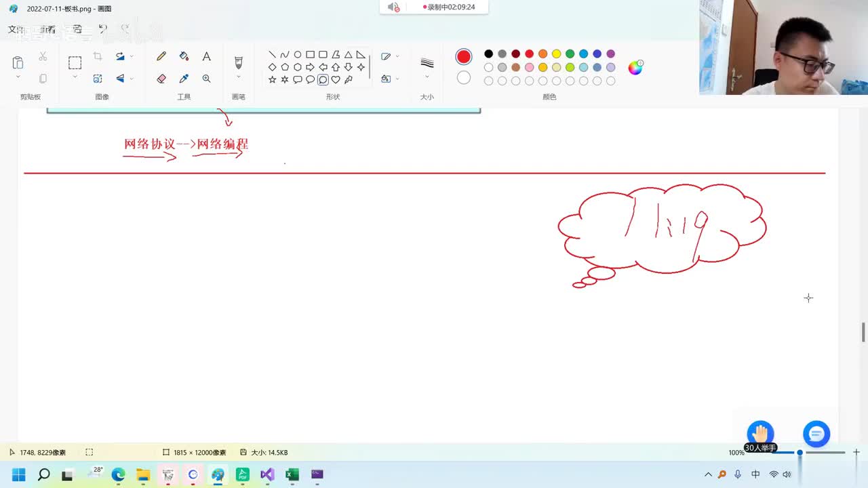Viewport: 868px width, 488px height.
Task: Choose the Diamond shape
Action: pos(272,67)
